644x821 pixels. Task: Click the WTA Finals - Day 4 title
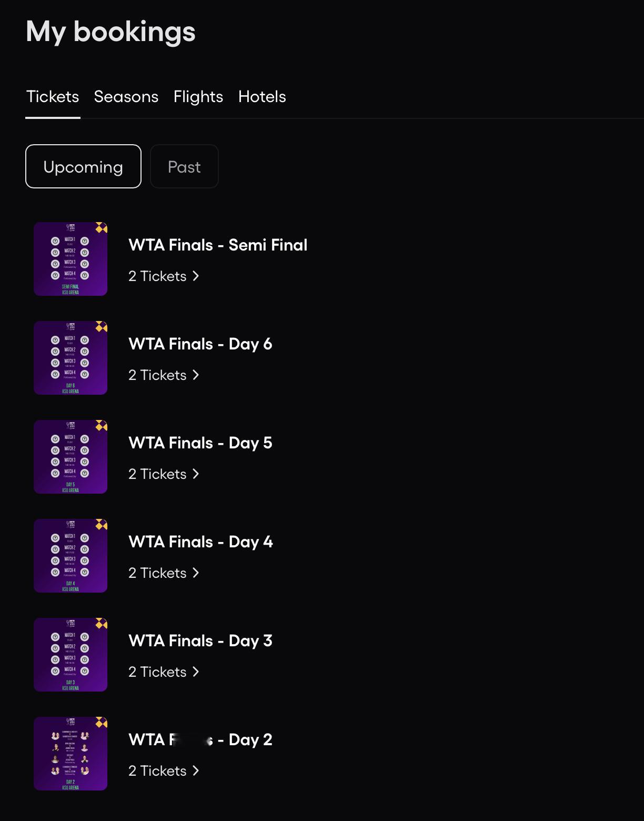coord(200,542)
